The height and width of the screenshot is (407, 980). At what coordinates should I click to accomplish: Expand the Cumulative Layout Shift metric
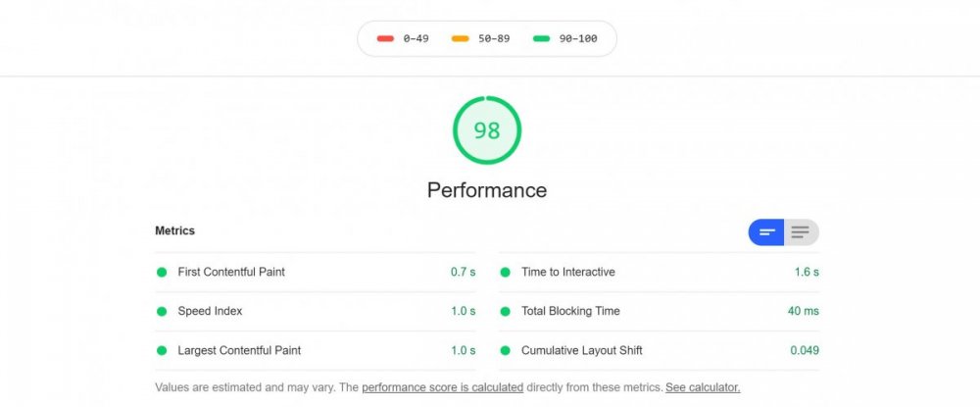[582, 350]
